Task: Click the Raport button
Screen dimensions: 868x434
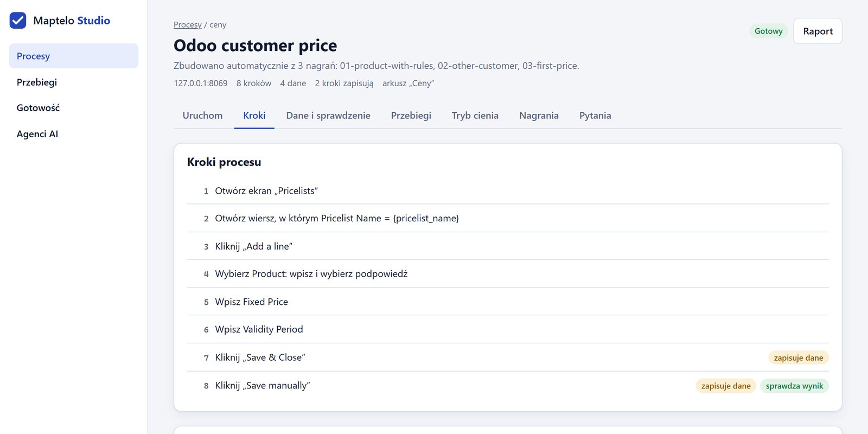Action: (818, 31)
